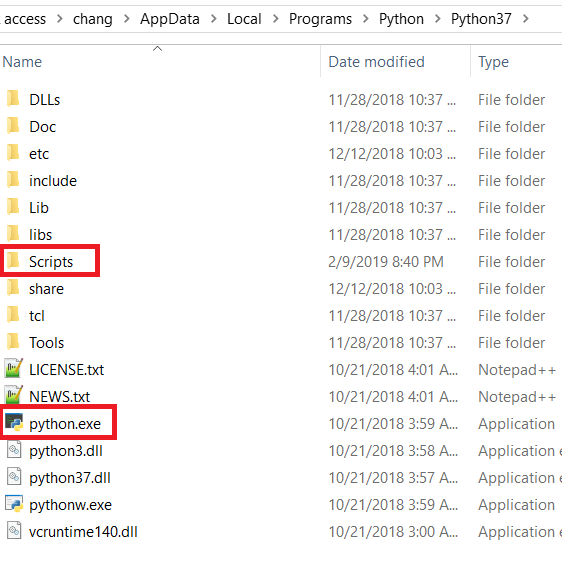Click the vcruntime140.dll file icon
This screenshot has width=562, height=578.
(x=14, y=530)
